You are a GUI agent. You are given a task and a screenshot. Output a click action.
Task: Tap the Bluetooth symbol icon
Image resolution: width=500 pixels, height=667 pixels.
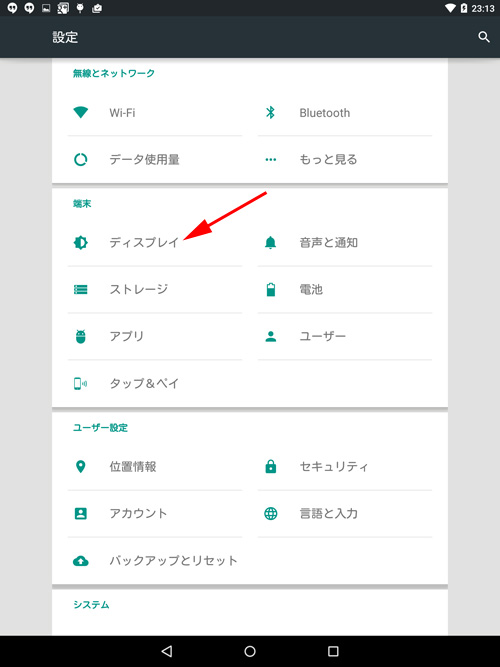[270, 113]
